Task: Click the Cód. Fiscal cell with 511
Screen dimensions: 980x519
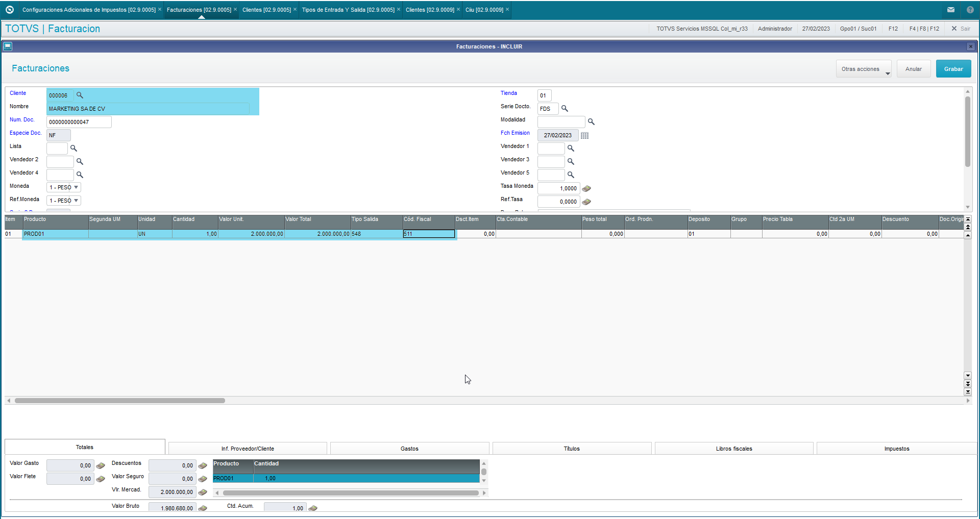Action: [429, 234]
